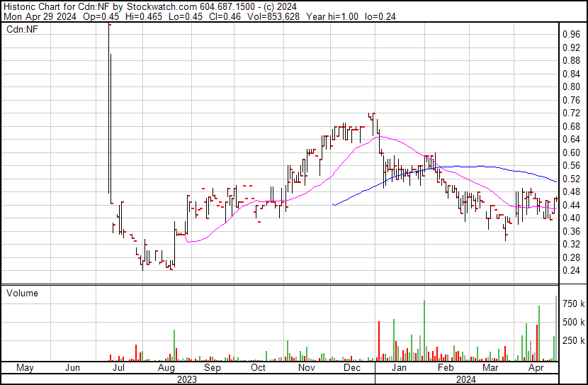Click the Nov month label
The height and width of the screenshot is (385, 588).
306,367
